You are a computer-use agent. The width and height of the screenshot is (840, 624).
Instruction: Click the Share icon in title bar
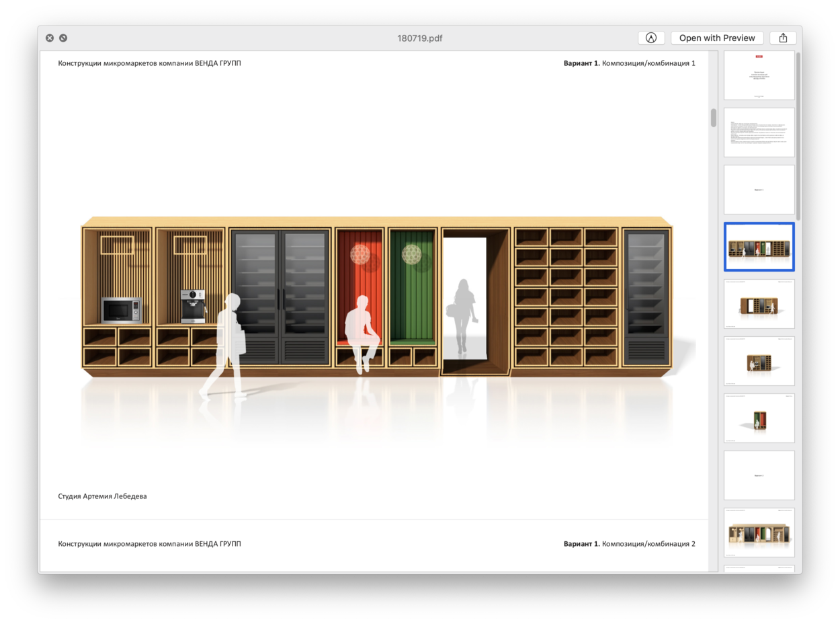click(x=783, y=38)
